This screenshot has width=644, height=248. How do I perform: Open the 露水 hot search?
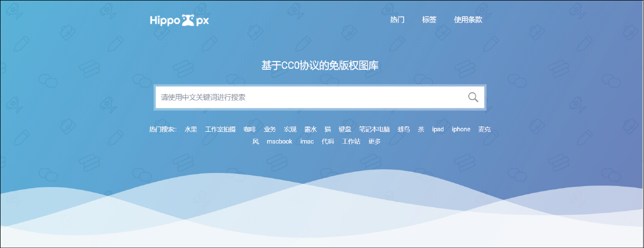311,129
